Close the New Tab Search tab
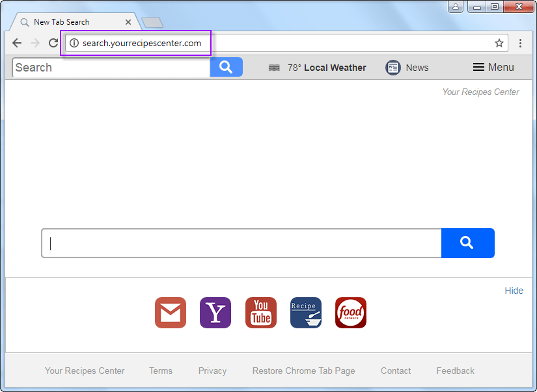 [x=128, y=22]
